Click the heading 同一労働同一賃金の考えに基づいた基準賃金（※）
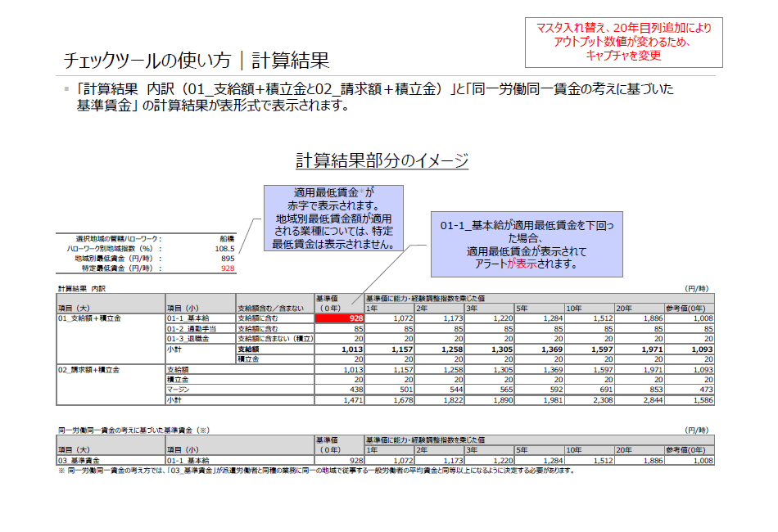 (x=134, y=431)
